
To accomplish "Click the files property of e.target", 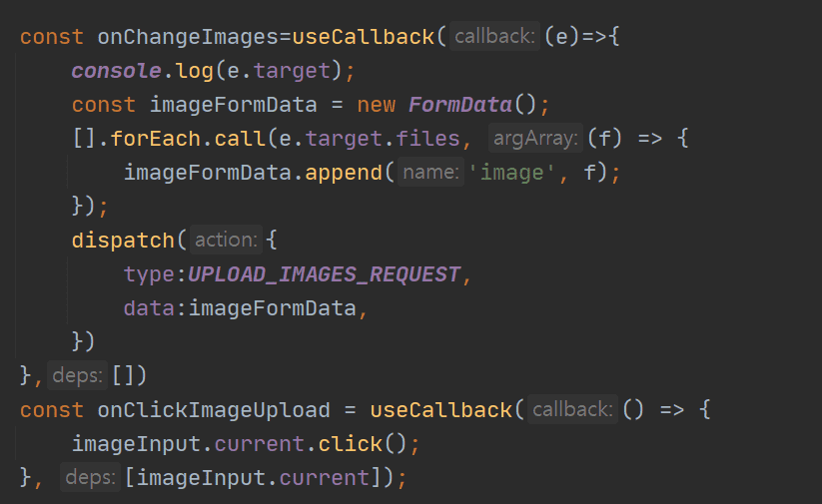I will 428,139.
